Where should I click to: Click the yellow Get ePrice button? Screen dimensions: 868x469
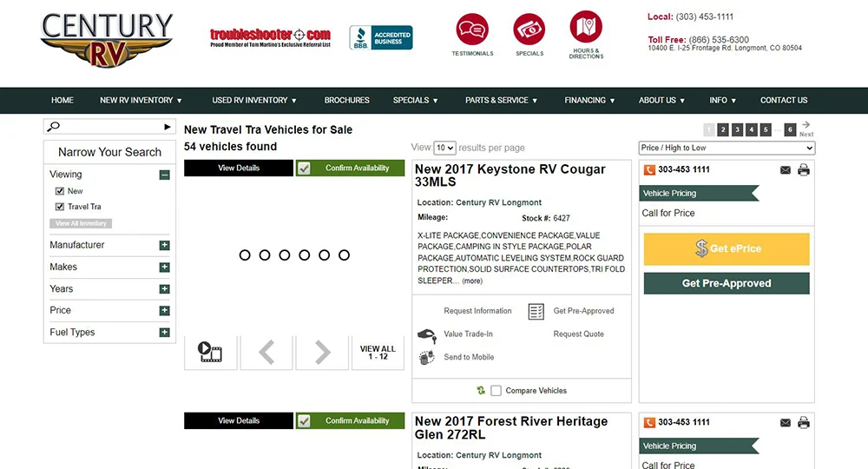pos(727,248)
